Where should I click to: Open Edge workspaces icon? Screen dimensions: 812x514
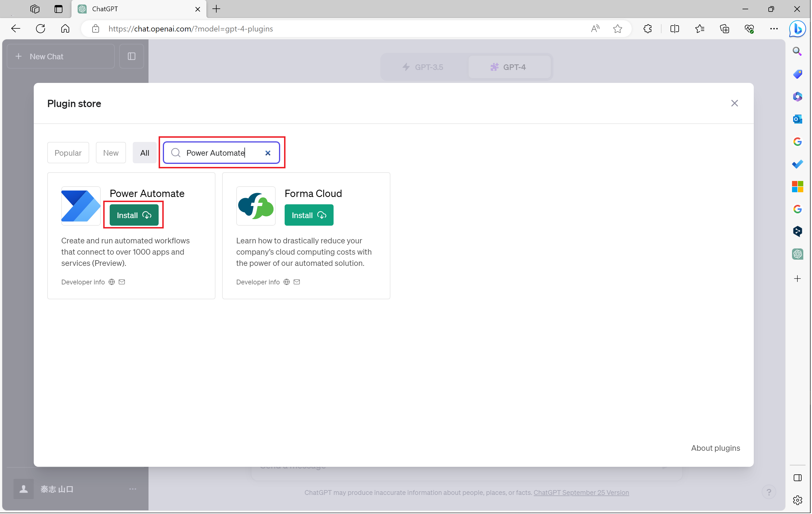click(35, 9)
